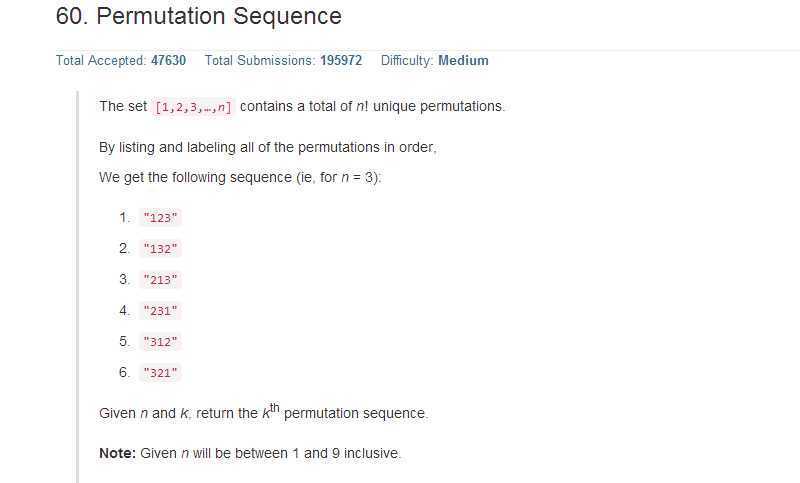Select the "312" permutation code

[160, 342]
